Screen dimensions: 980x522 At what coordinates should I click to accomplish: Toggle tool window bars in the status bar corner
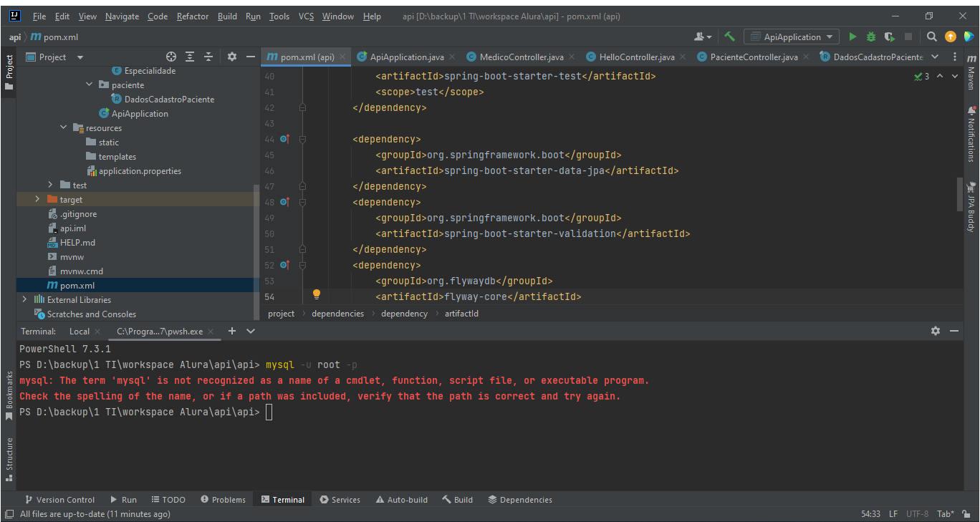click(9, 514)
